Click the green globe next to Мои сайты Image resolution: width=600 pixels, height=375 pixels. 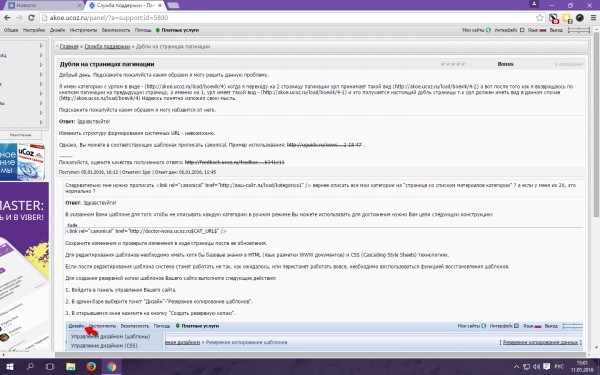[488, 30]
